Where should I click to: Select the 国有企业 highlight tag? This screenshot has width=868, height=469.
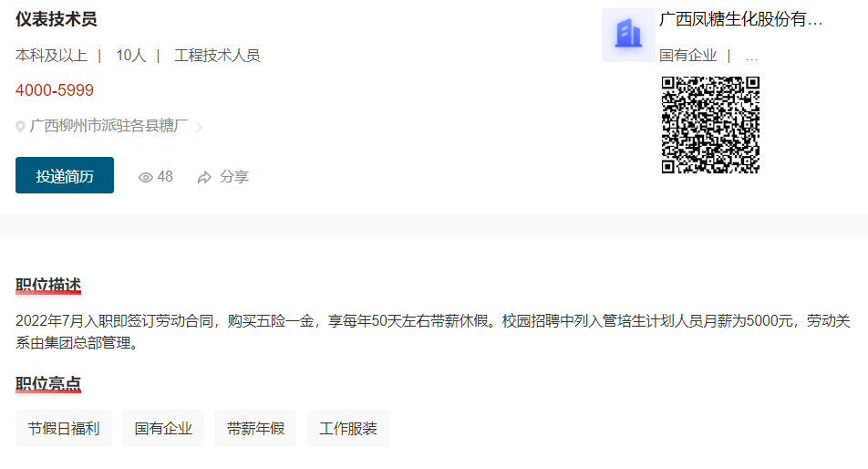[x=163, y=428]
